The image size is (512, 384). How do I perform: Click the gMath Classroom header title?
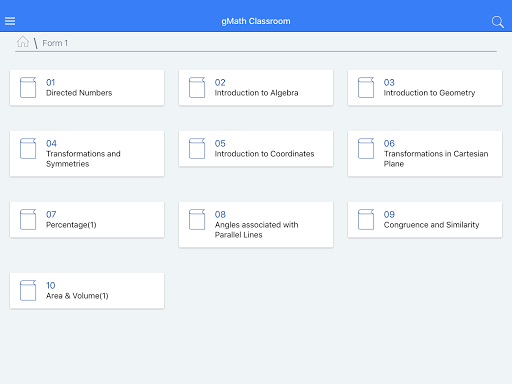[x=256, y=21]
